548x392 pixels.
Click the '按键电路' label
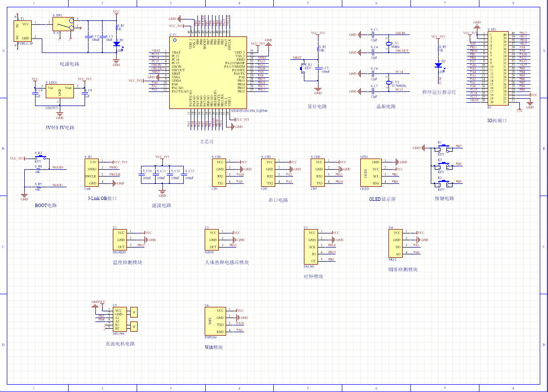click(x=444, y=198)
